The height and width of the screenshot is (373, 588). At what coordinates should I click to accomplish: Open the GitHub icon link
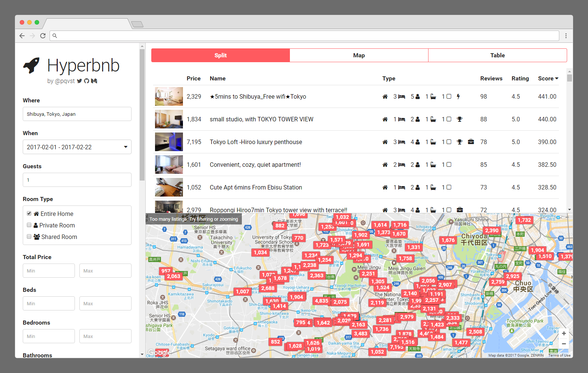(x=86, y=81)
